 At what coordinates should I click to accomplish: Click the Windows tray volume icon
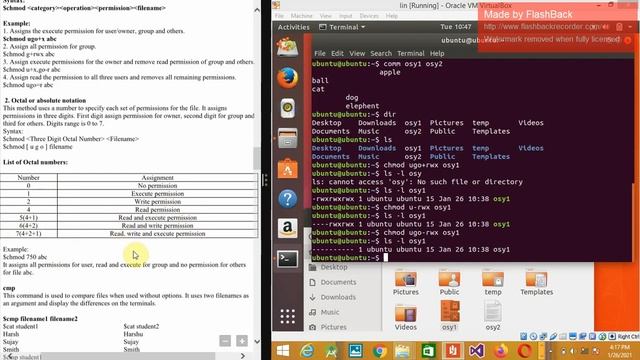pos(573,351)
